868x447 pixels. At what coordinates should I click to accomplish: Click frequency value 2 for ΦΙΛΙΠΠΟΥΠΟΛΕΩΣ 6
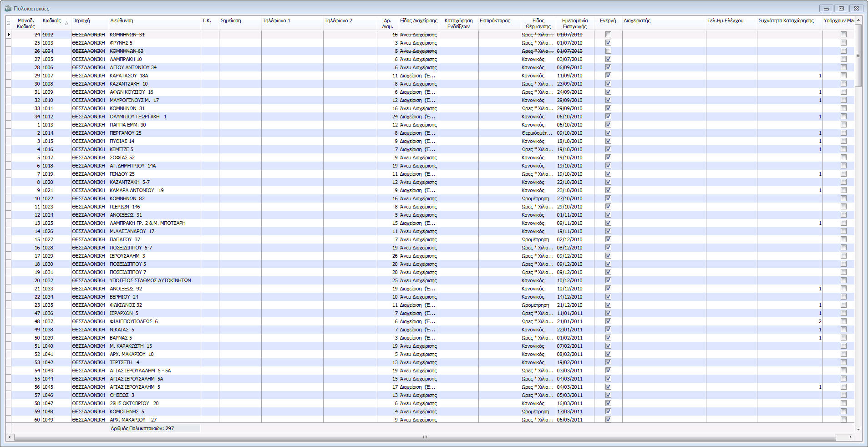[x=790, y=321]
